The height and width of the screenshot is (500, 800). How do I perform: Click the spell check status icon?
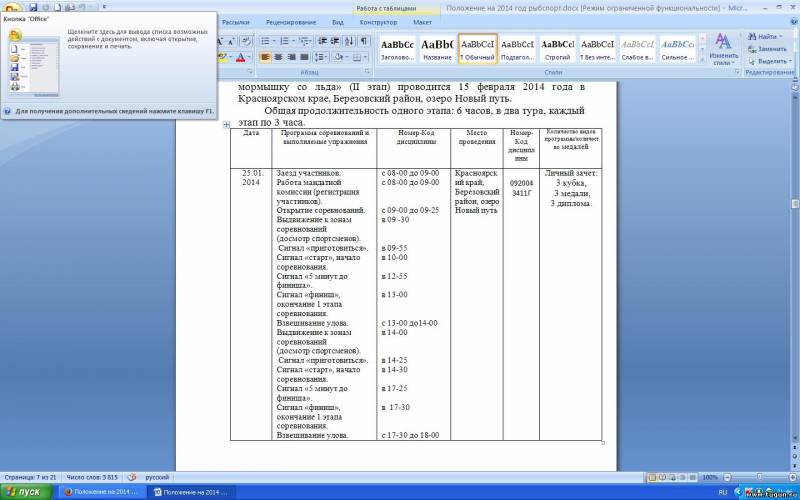tap(132, 478)
